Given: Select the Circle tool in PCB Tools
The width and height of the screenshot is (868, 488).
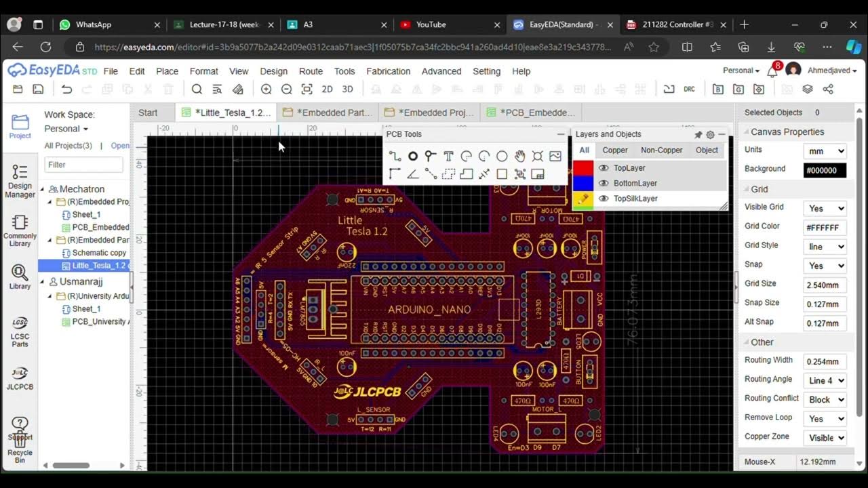Looking at the screenshot, I should pos(502,156).
